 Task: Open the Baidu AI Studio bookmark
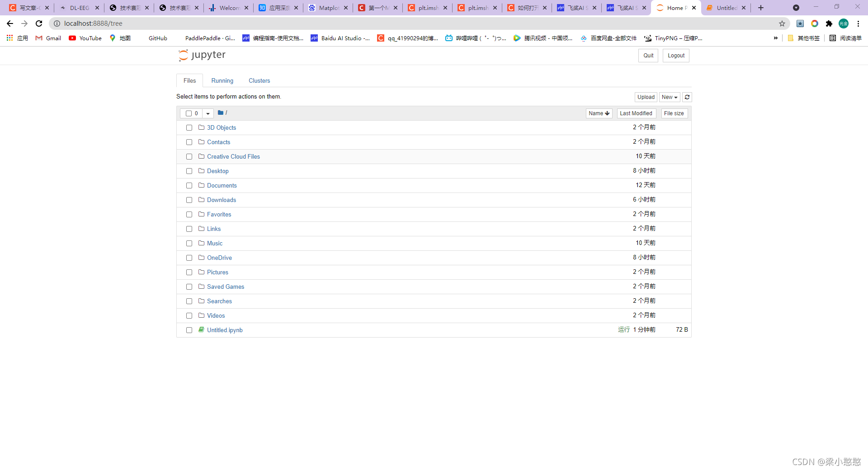click(340, 38)
